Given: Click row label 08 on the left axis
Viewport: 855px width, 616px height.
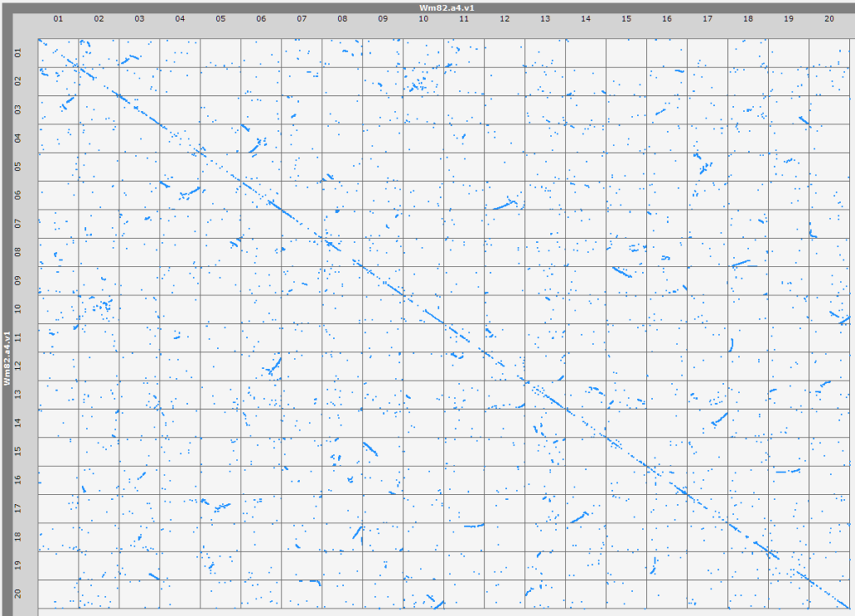Looking at the screenshot, I should (18, 252).
